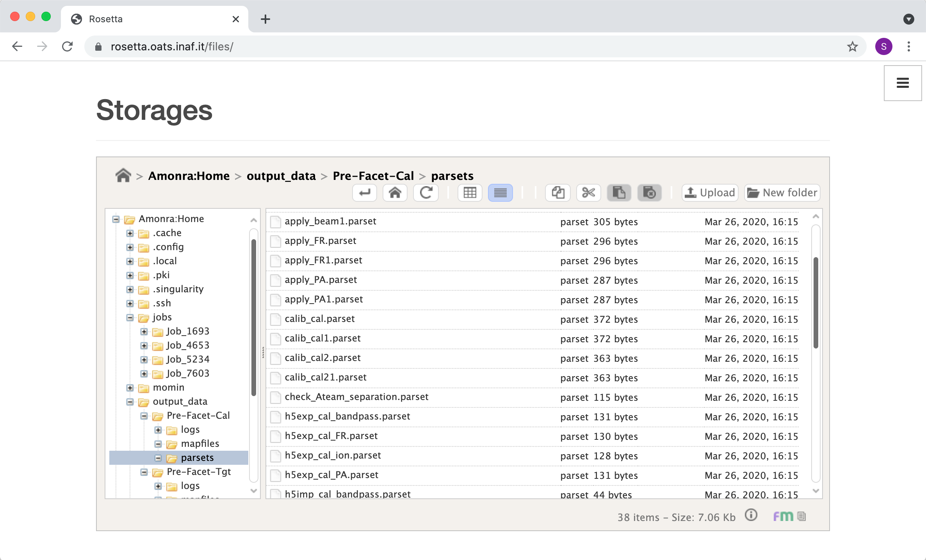
Task: Expand the .local folder node
Action: (x=130, y=261)
